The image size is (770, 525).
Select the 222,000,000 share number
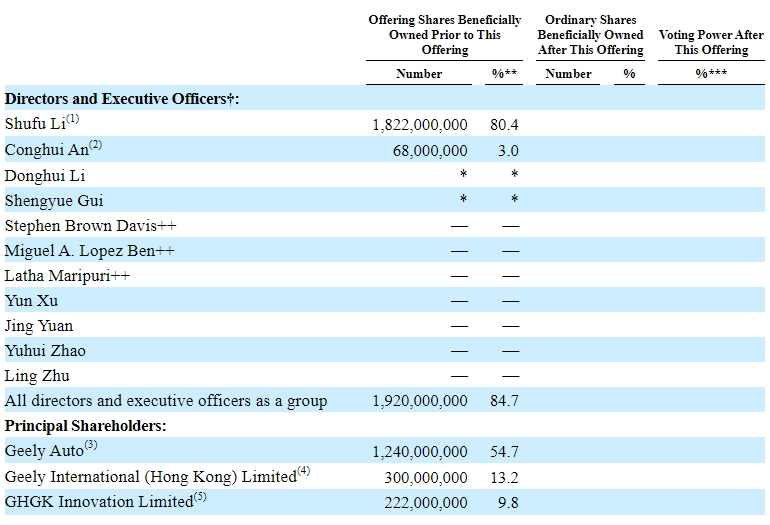pos(425,502)
